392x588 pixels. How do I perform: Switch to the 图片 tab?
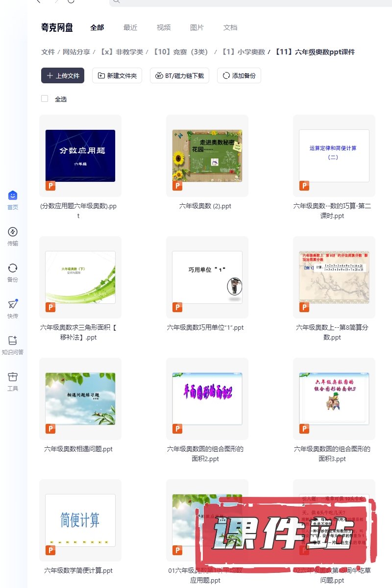pos(197,27)
